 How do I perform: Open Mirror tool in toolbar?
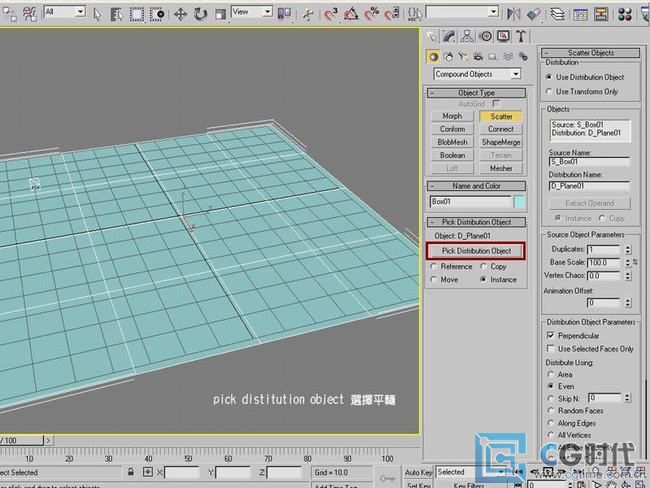coord(514,15)
